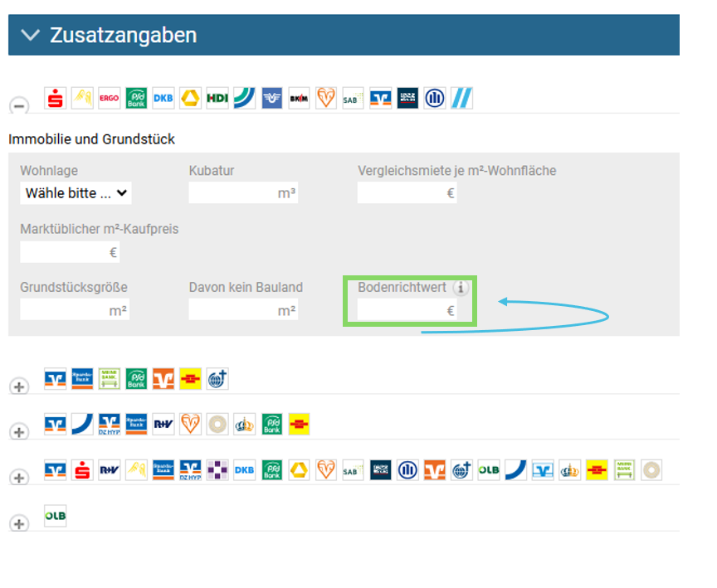Click the crown logo in the ten-logo group

(244, 425)
